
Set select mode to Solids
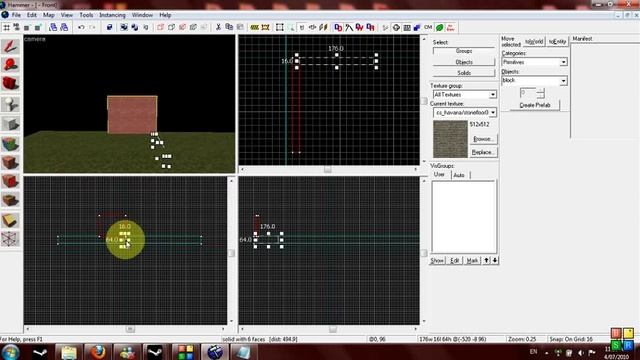click(464, 73)
